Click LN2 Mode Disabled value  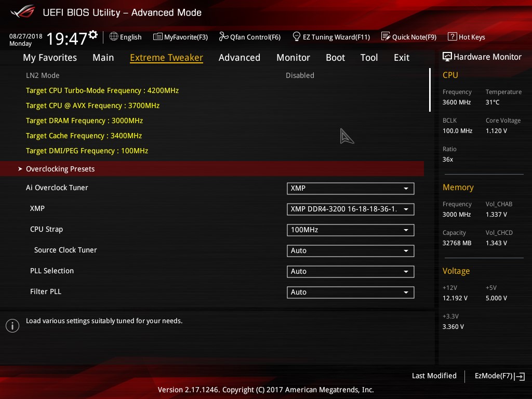(x=300, y=75)
